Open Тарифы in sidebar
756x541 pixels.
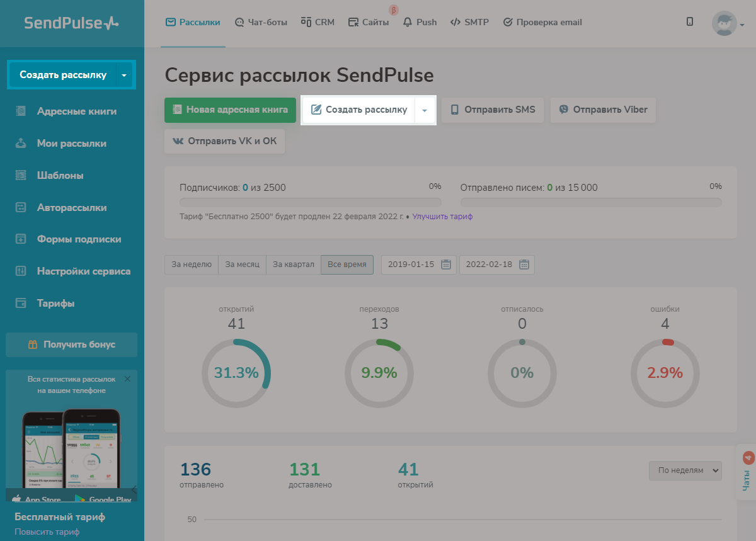coord(56,304)
